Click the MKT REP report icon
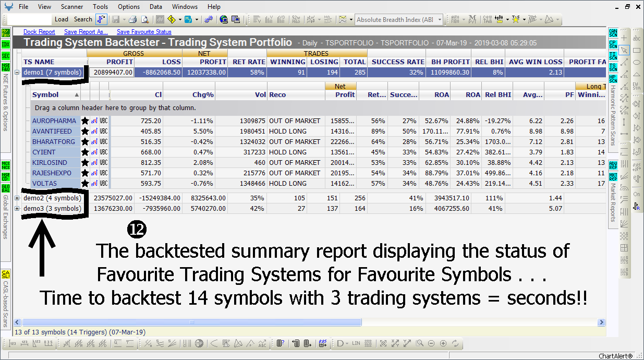The width and height of the screenshot is (644, 360). pos(613,176)
